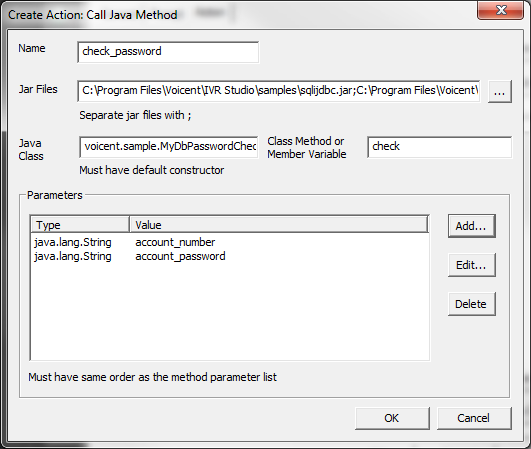The width and height of the screenshot is (531, 449).
Task: Select the first java.lang.String type cell
Action: pos(73,242)
